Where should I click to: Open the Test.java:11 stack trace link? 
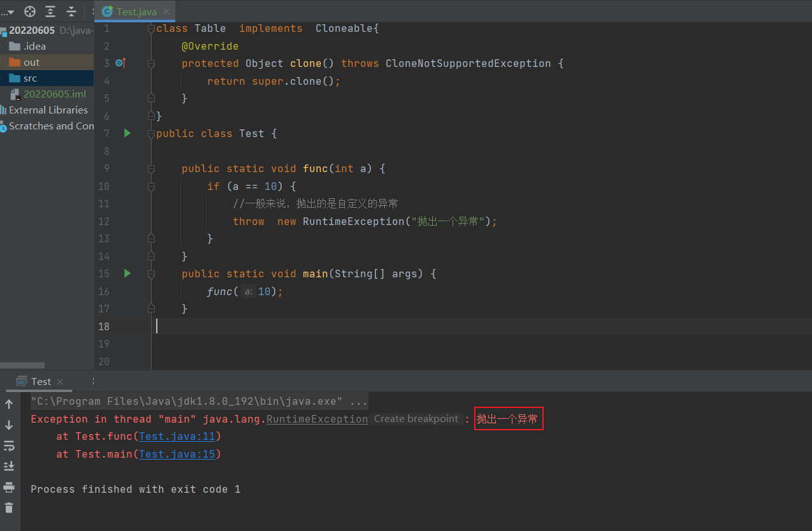click(177, 436)
